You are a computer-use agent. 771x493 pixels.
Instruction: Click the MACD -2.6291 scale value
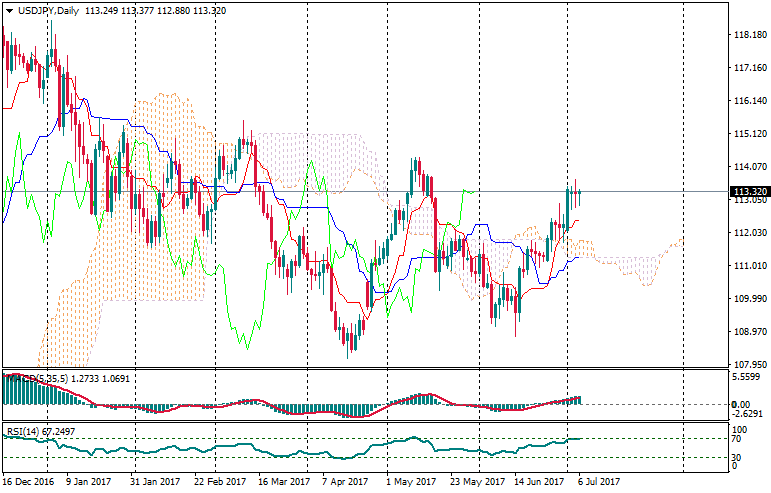(748, 413)
